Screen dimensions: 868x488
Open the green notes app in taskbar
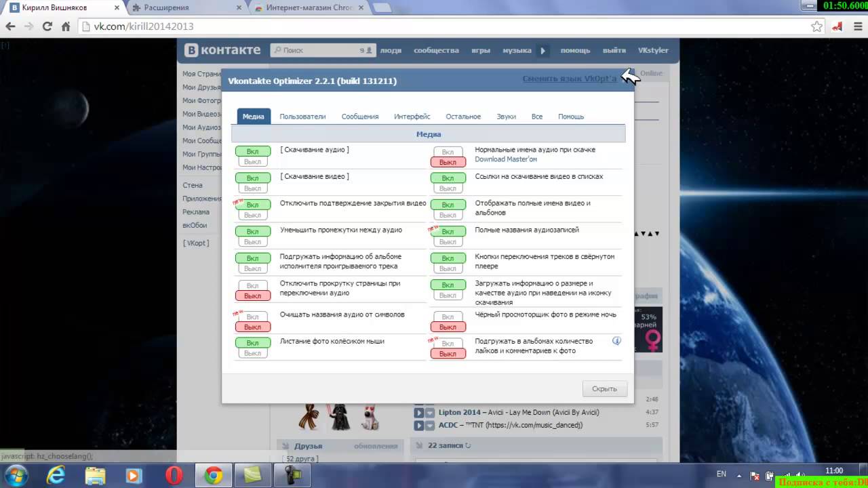253,476
